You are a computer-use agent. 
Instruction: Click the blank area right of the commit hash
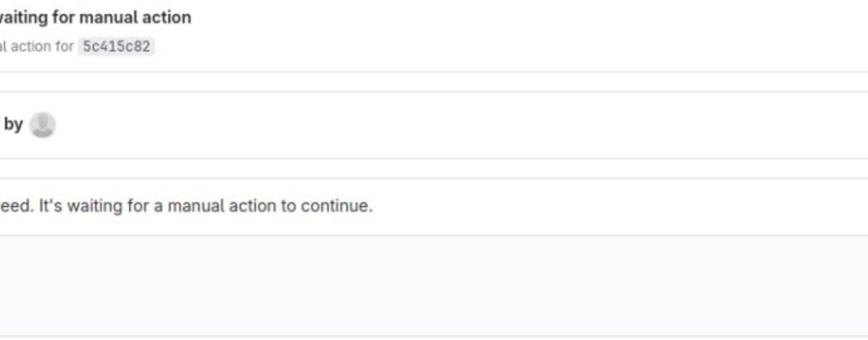pos(439,46)
